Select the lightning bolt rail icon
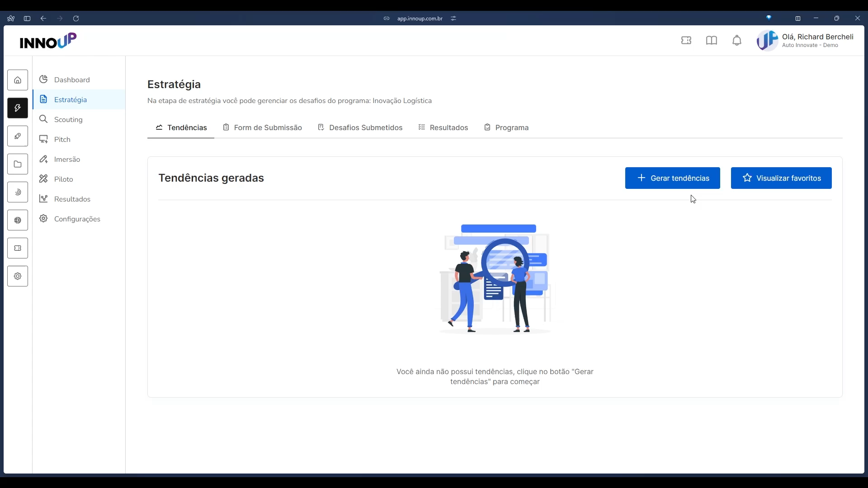This screenshot has height=488, width=868. [x=18, y=108]
